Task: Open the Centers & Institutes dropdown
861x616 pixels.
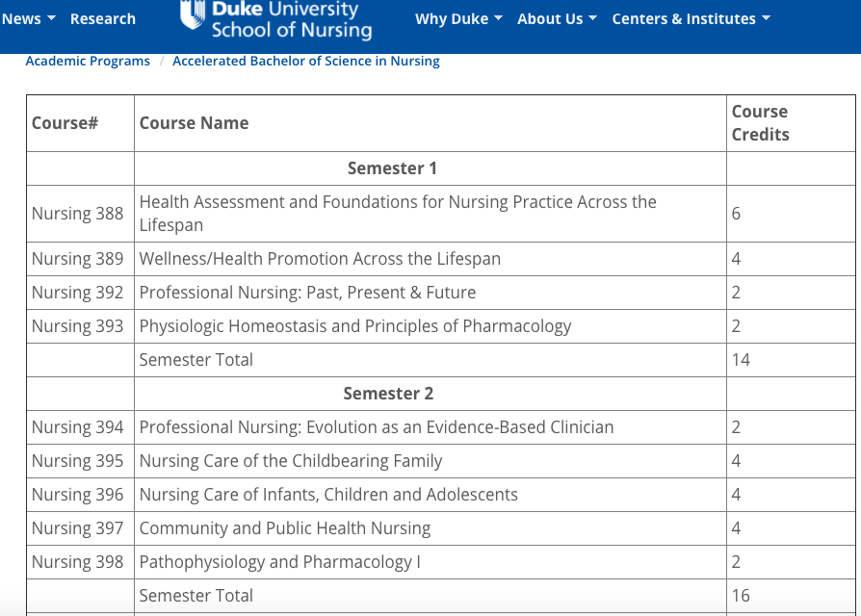Action: [x=691, y=19]
